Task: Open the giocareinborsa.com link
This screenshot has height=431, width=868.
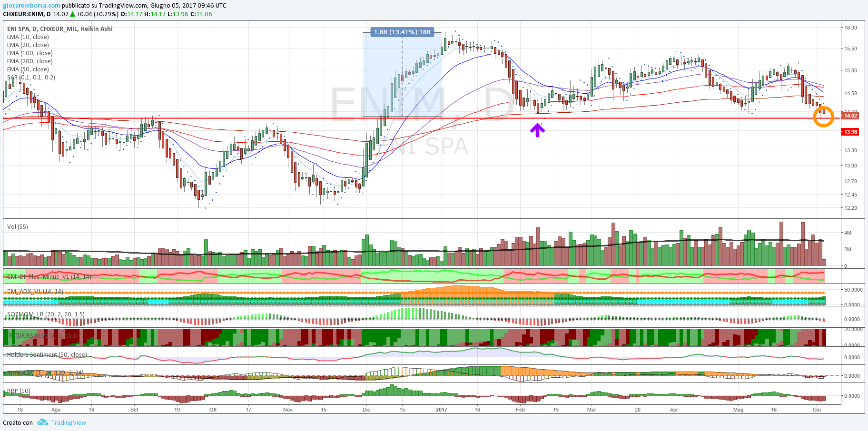Action: click(x=31, y=5)
